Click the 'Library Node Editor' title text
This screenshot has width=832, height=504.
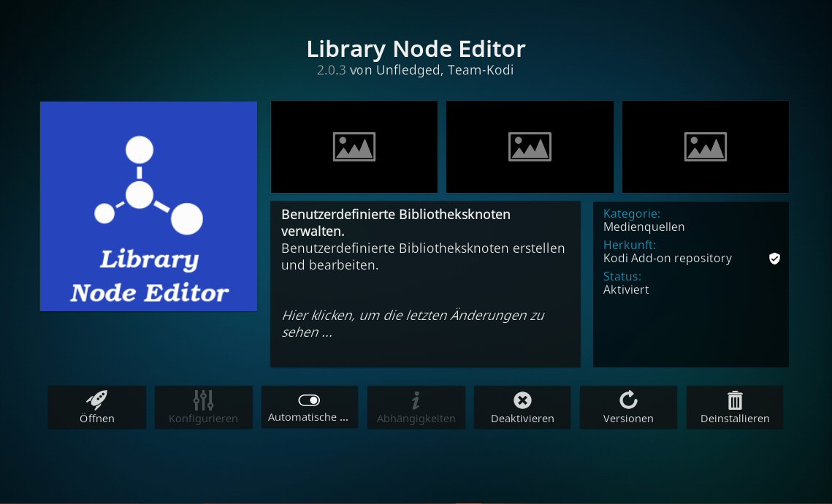(x=416, y=50)
